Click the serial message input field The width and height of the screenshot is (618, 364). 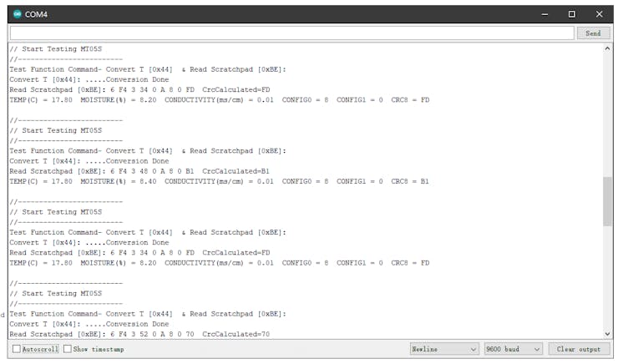click(x=292, y=33)
